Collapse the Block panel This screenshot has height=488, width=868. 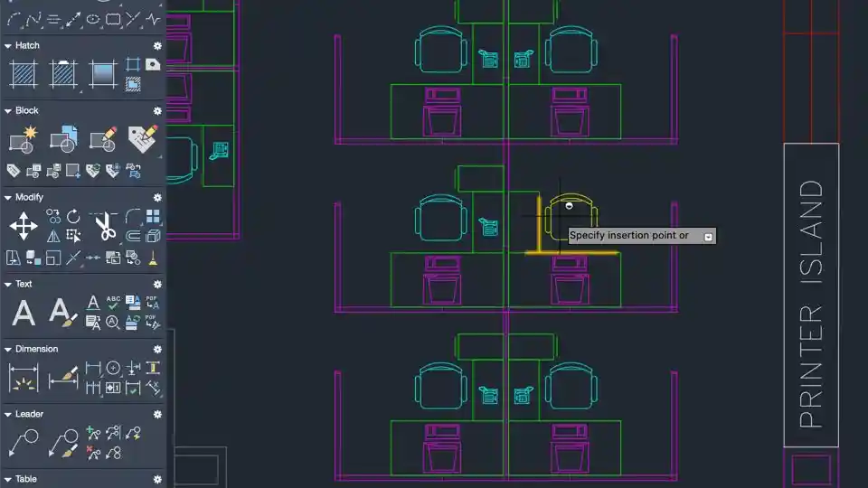[x=8, y=110]
